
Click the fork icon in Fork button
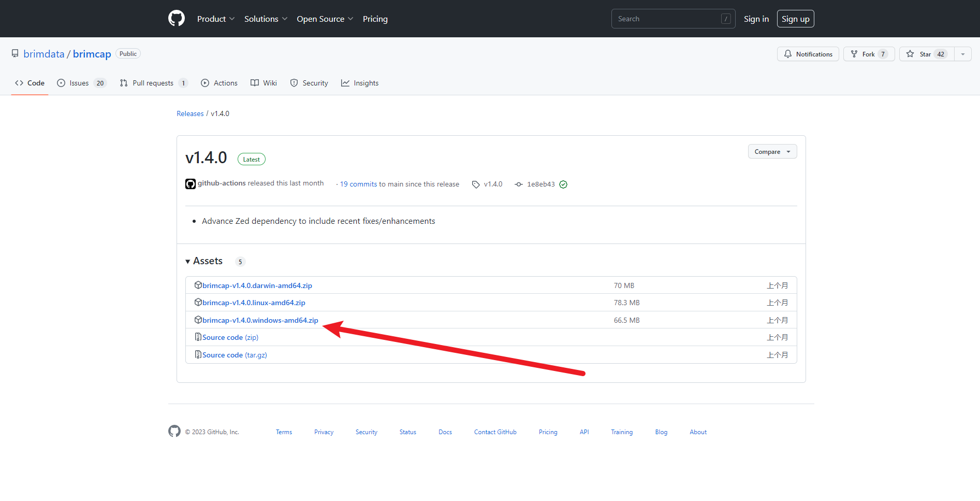[854, 54]
